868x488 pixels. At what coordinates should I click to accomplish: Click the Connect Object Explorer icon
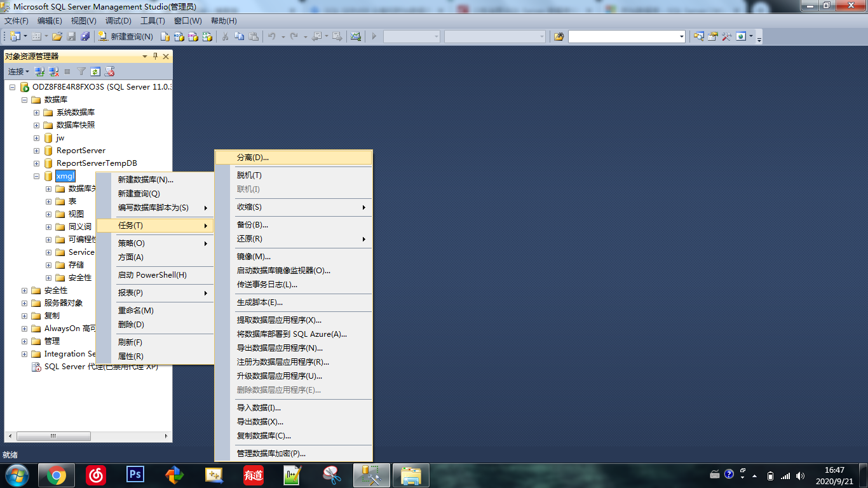click(39, 71)
